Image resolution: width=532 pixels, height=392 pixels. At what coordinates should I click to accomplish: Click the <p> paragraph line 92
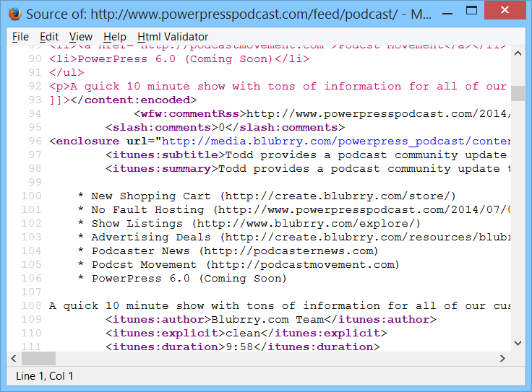tap(278, 87)
